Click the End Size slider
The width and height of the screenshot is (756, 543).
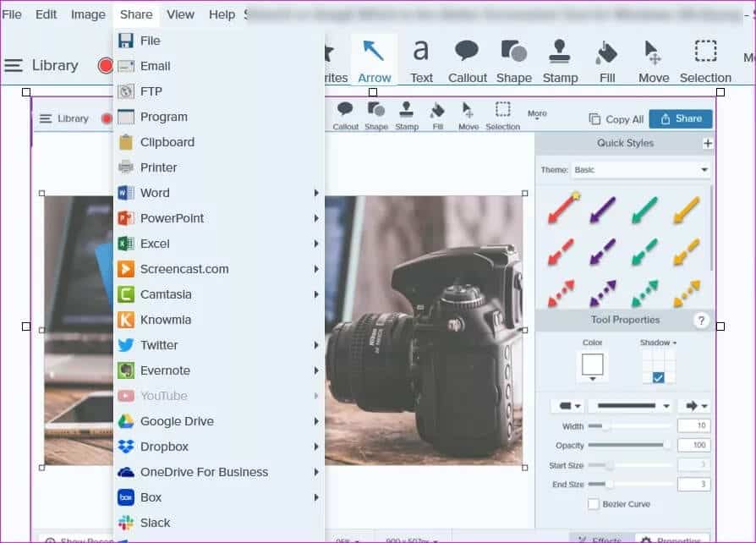click(630, 484)
